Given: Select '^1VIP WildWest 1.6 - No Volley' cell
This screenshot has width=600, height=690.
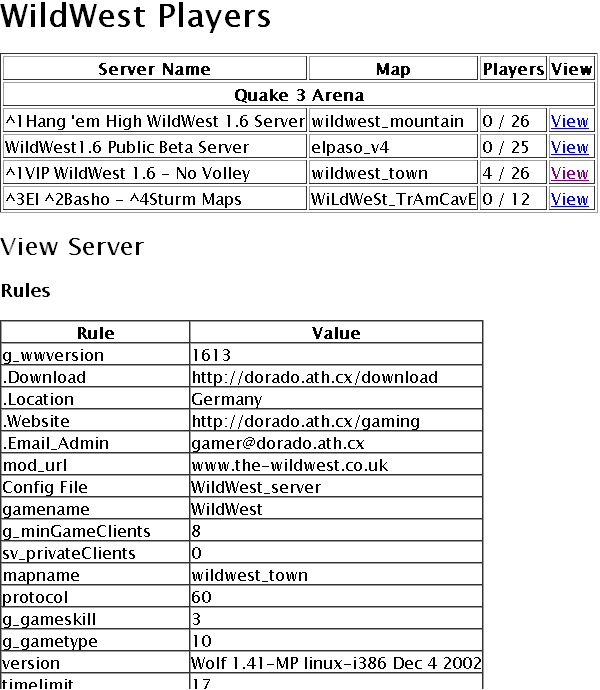Looking at the screenshot, I should (155, 172).
